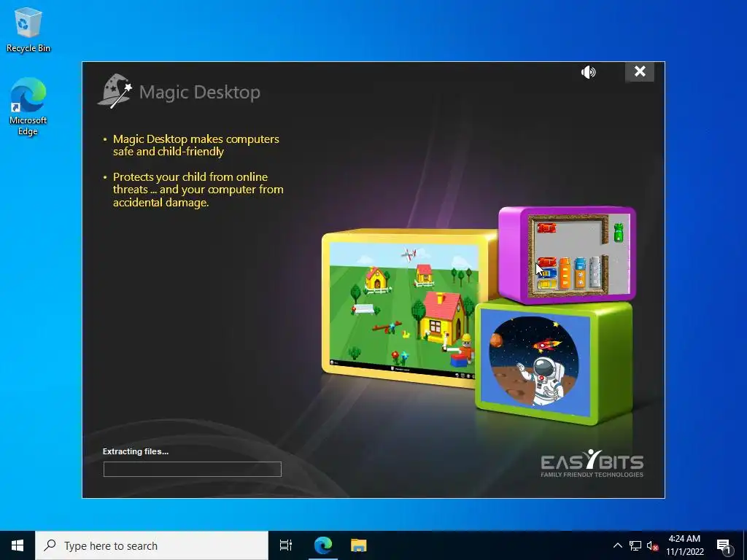Screen dimensions: 747x560
Task: Click the yellow-framed village game thumbnail
Action: (x=404, y=308)
